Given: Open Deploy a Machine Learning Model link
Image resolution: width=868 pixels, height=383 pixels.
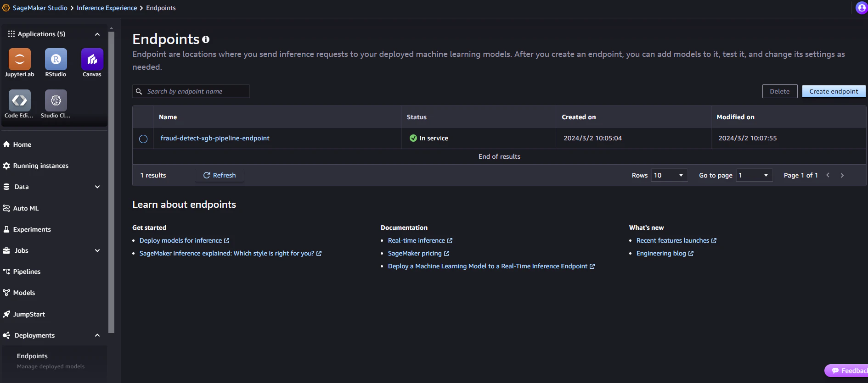Looking at the screenshot, I should [488, 266].
